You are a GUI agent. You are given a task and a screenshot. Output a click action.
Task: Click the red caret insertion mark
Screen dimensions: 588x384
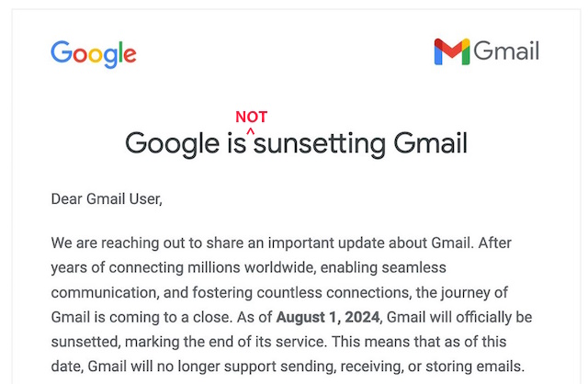coord(250,131)
